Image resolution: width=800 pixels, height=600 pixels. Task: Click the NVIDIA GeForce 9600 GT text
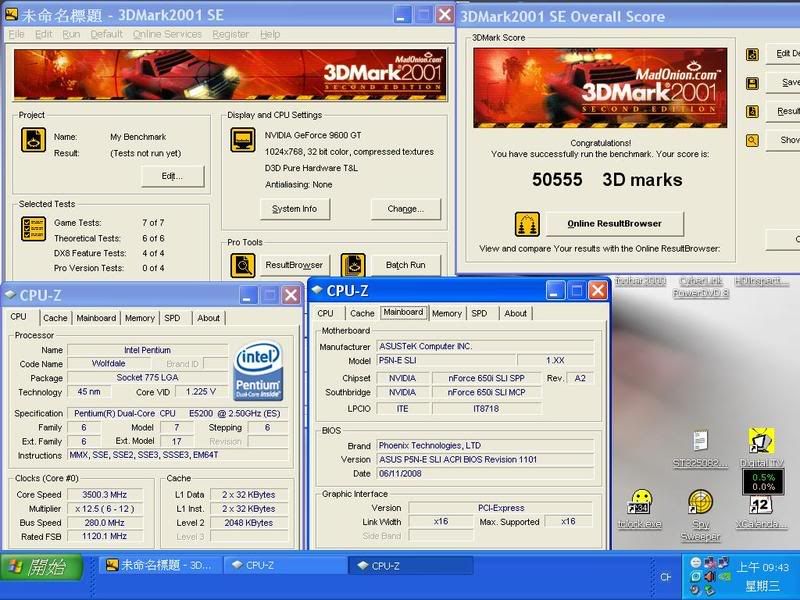[x=313, y=135]
